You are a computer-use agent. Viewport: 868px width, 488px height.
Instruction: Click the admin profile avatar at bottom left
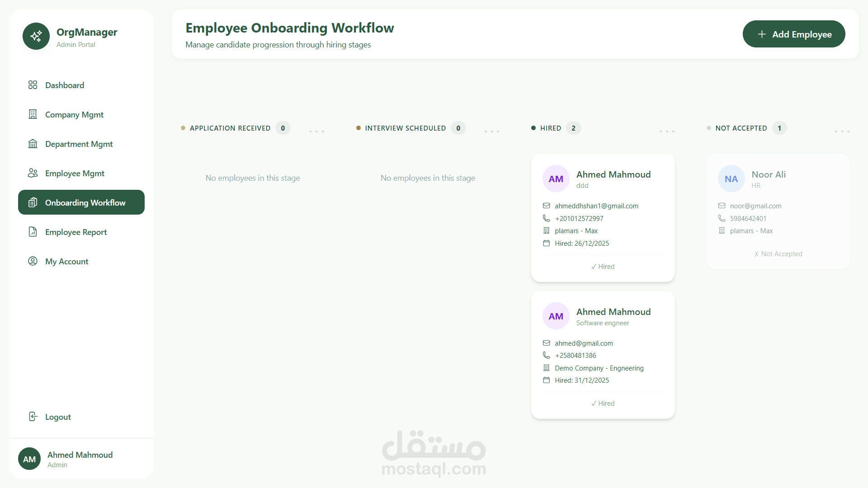click(x=29, y=459)
